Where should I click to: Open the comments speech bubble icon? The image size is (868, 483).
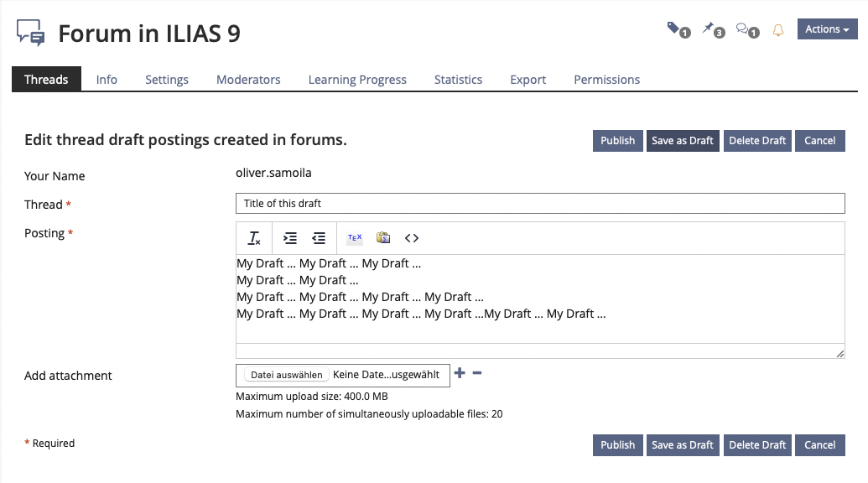tap(746, 29)
